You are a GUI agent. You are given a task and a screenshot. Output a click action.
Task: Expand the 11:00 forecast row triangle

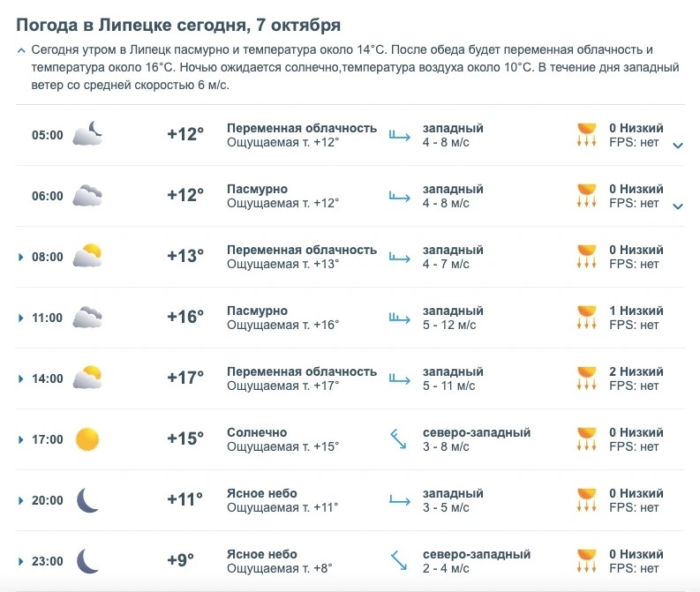(20, 318)
